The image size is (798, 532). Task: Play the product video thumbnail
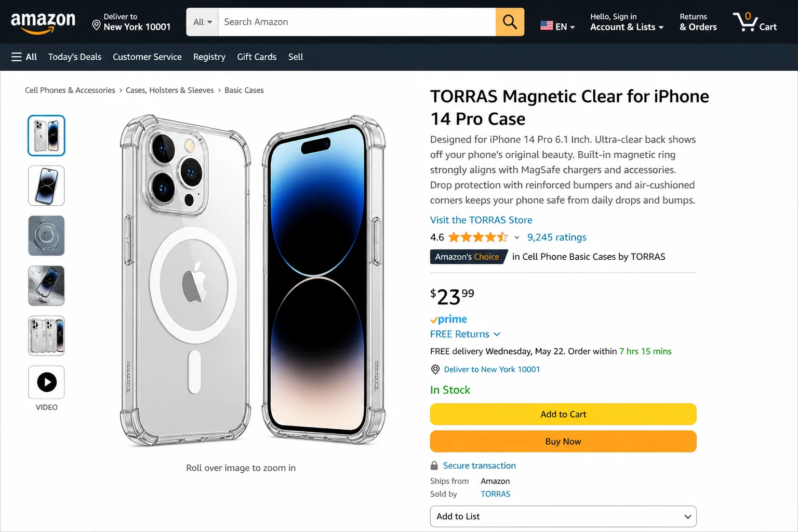coord(47,382)
